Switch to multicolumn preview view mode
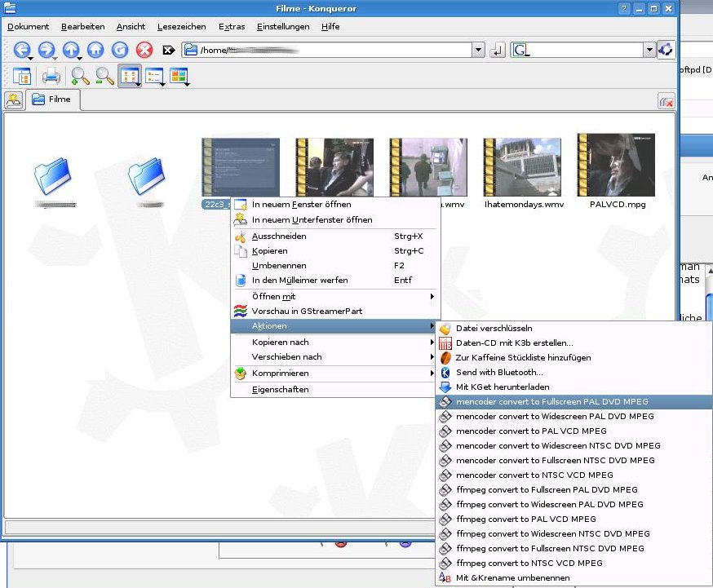Image resolution: width=713 pixels, height=588 pixels. tap(179, 77)
